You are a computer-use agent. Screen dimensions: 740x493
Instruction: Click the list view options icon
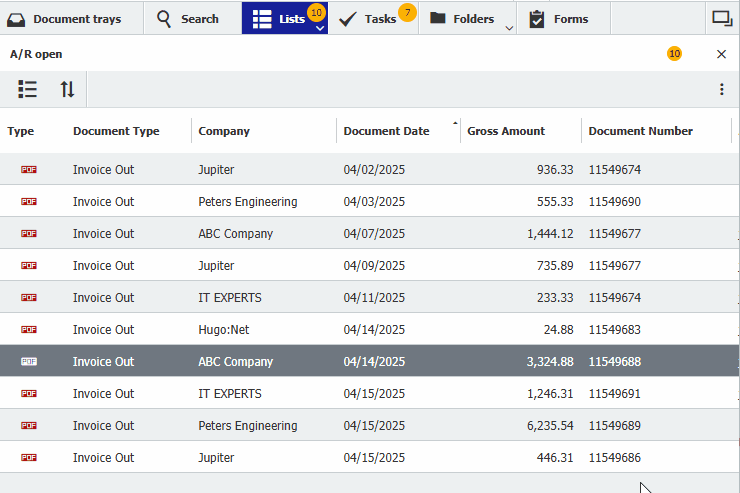(28, 89)
